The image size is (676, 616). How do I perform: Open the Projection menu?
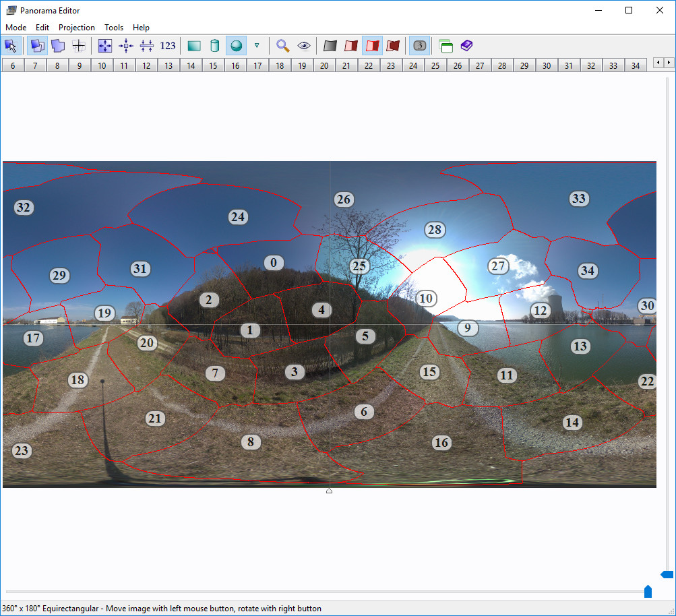pyautogui.click(x=77, y=28)
